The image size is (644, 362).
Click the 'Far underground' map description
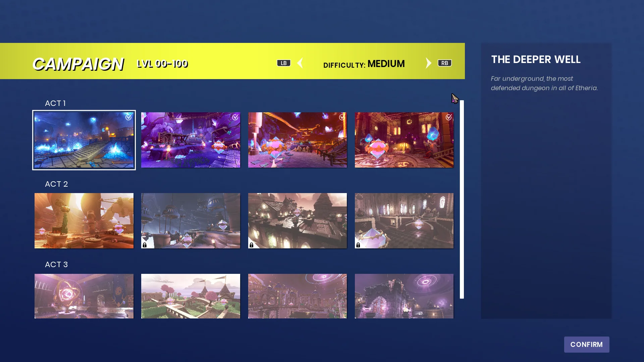click(x=544, y=83)
